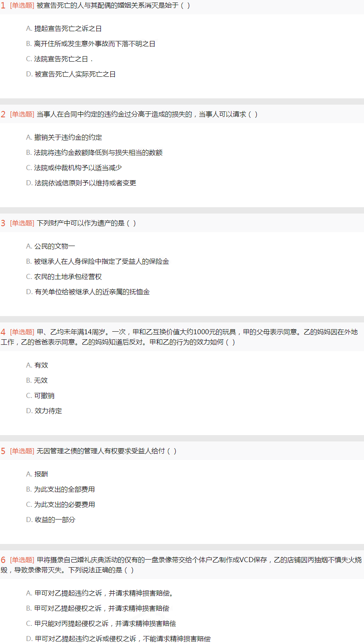Screen dimensions: 364x644
Task: Click question 1 text about 被宣告死亡的人
Action: [113, 5]
